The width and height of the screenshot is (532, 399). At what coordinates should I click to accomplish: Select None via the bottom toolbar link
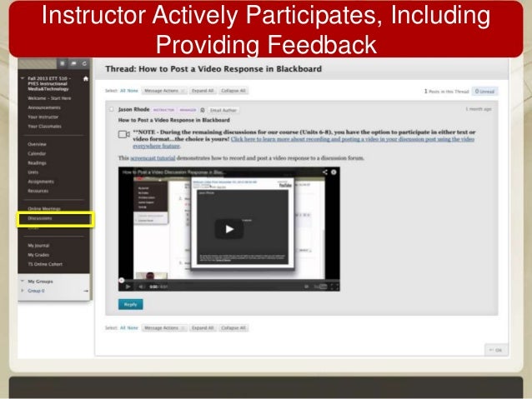tap(133, 328)
